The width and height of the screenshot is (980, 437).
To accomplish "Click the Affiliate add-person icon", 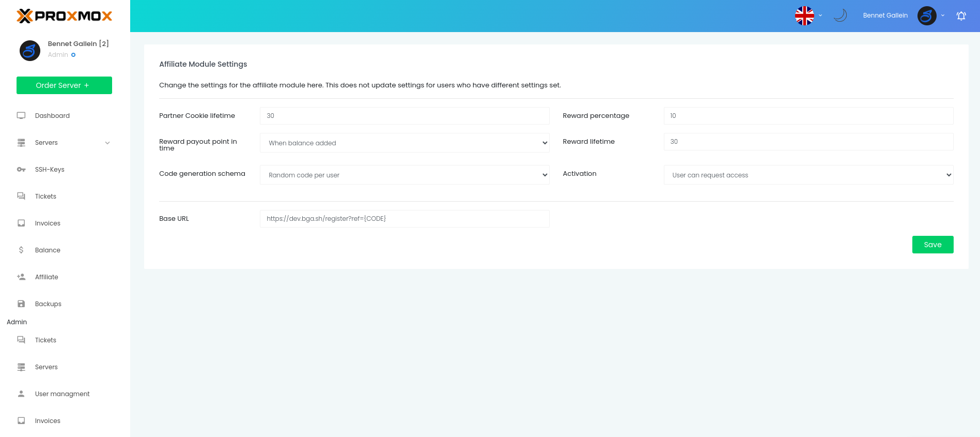I will [x=21, y=277].
